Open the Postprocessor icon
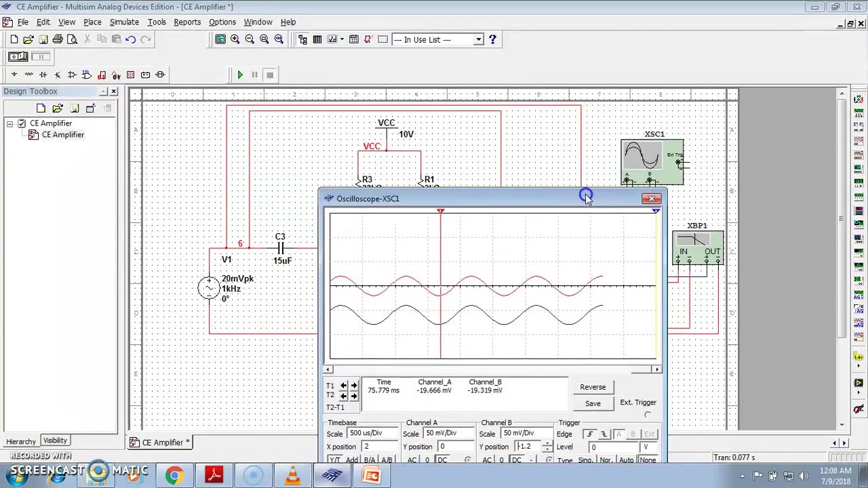Image resolution: width=868 pixels, height=488 pixels. pos(354,39)
